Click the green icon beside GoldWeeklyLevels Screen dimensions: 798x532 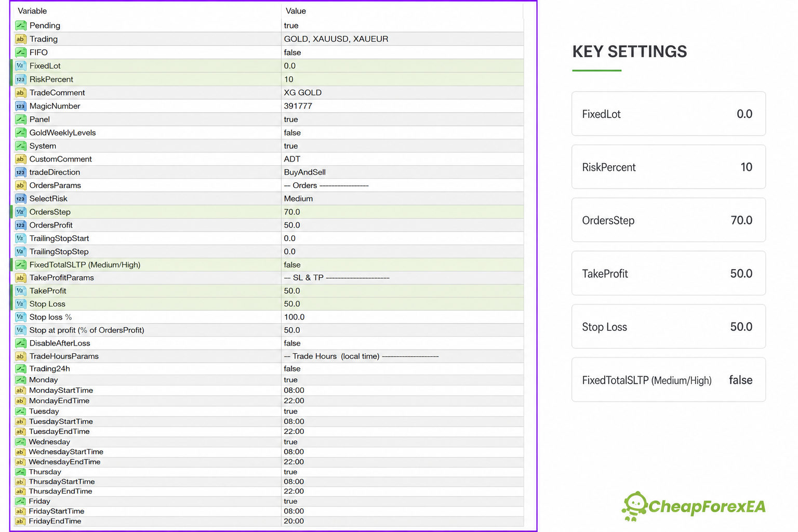pyautogui.click(x=20, y=132)
